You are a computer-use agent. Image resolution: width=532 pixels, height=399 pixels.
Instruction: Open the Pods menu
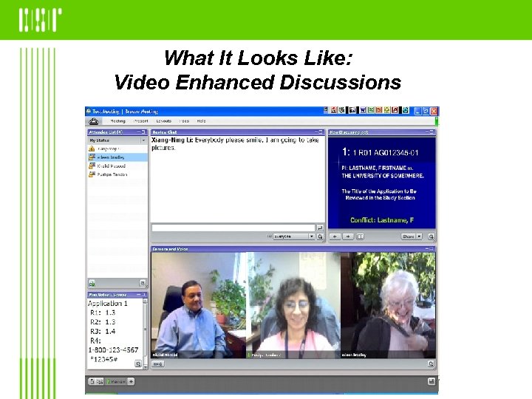[x=184, y=121]
